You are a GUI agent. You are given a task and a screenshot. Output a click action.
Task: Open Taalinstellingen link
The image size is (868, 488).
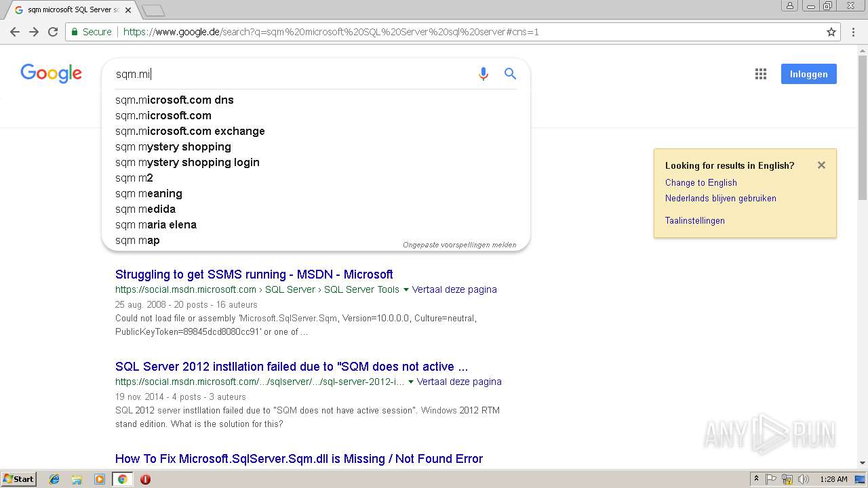click(x=694, y=220)
